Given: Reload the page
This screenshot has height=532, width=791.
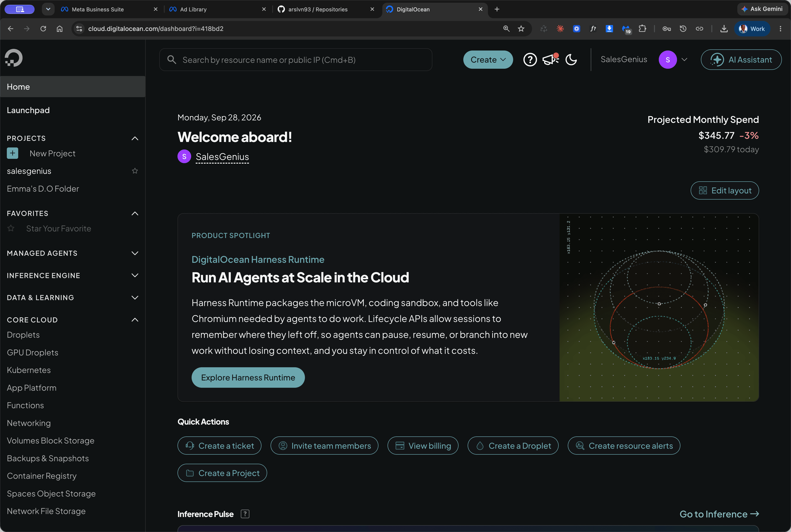Looking at the screenshot, I should click(x=43, y=29).
